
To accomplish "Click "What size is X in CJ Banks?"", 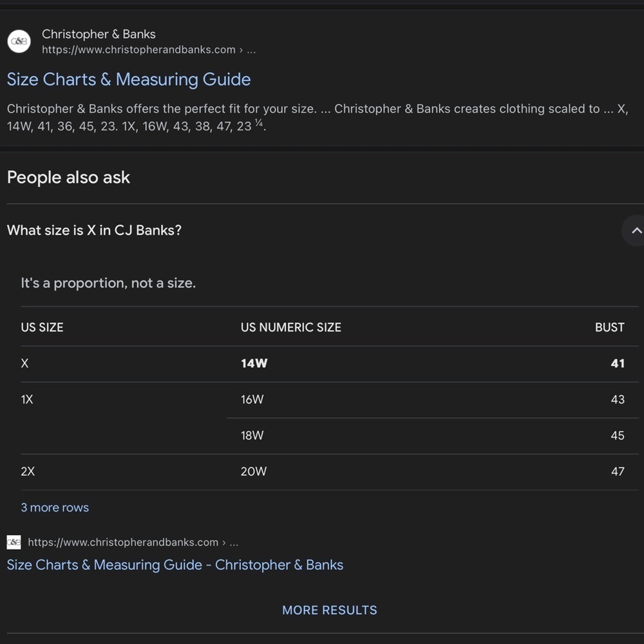I will point(94,231).
